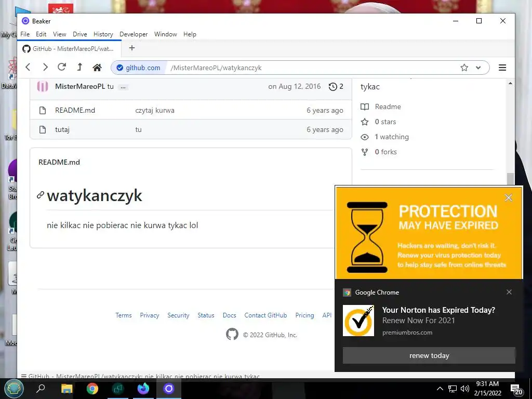Open the README.md file

75,110
